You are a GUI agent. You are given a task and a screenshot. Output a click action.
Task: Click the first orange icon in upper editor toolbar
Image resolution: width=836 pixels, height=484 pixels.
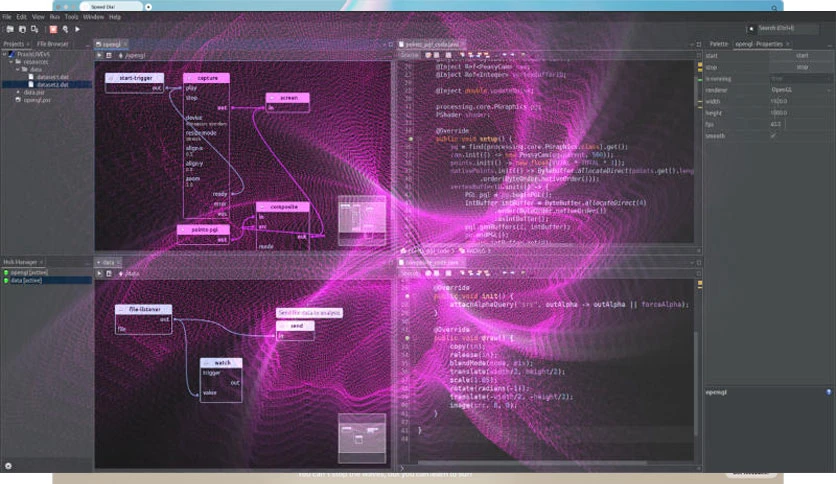click(x=428, y=55)
